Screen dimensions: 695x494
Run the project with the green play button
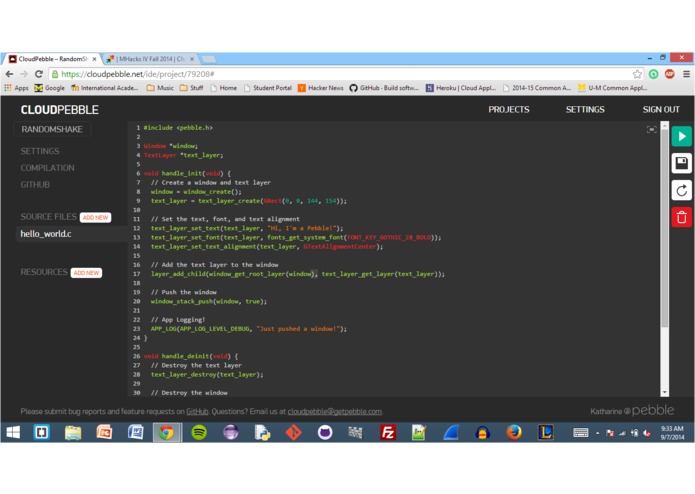[681, 136]
